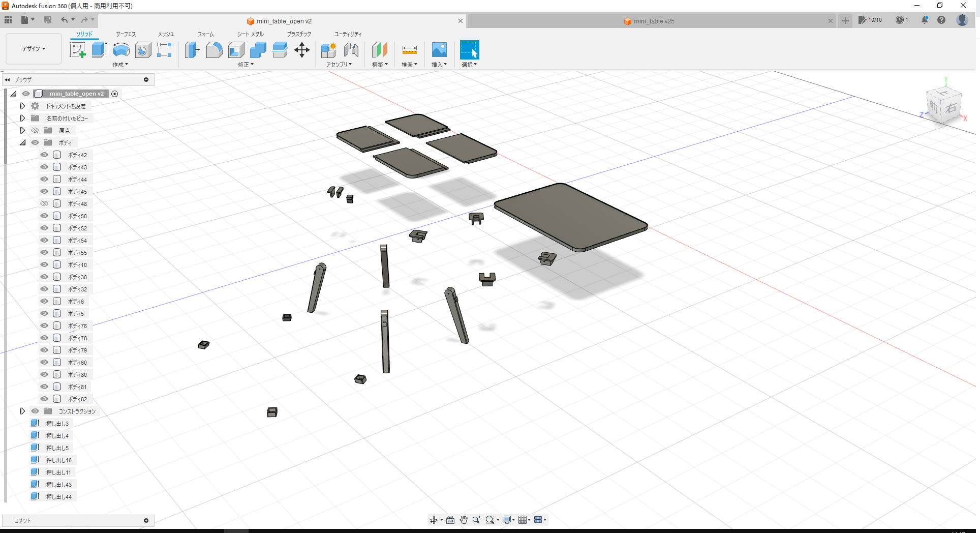Expand the コンストラクション folder
The height and width of the screenshot is (533, 980).
pyautogui.click(x=22, y=411)
